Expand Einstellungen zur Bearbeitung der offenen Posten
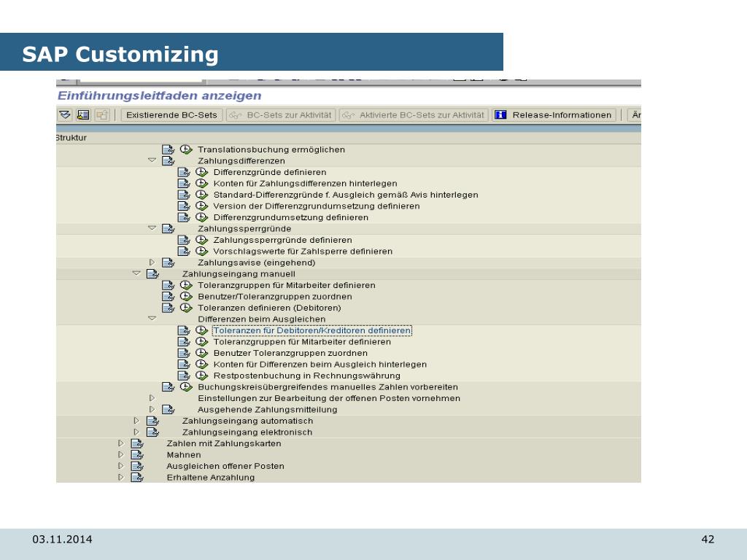Image resolution: width=747 pixels, height=560 pixels. (152, 398)
